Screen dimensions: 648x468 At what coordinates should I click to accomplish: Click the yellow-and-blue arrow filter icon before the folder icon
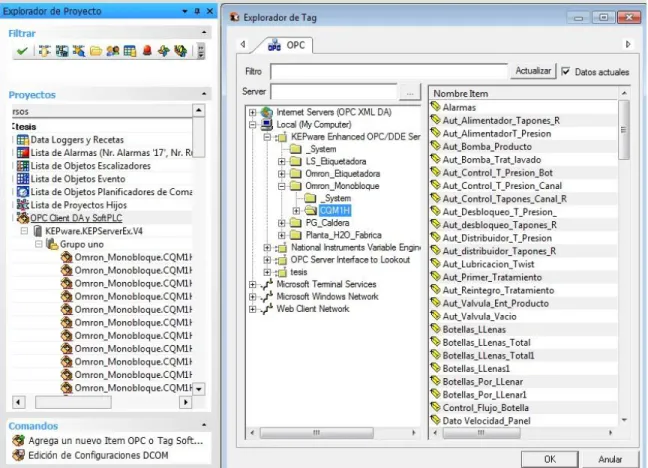point(79,51)
